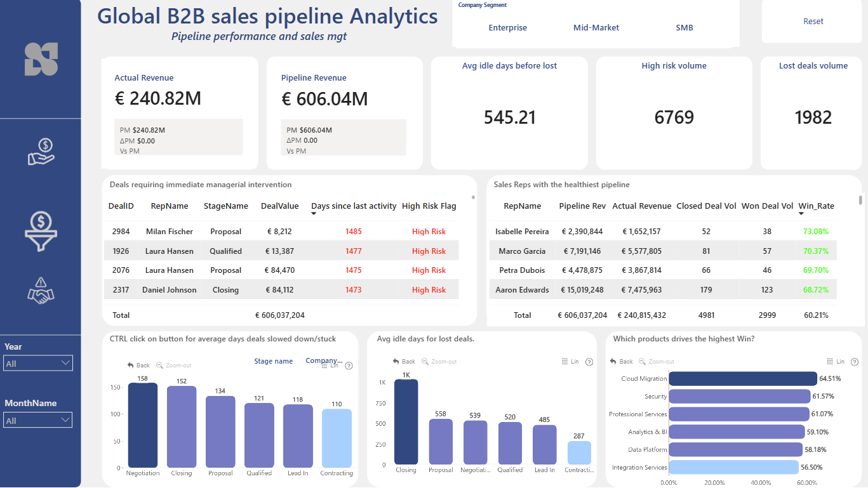868x488 pixels.
Task: Select the Mid-Market segment filter
Action: [596, 28]
